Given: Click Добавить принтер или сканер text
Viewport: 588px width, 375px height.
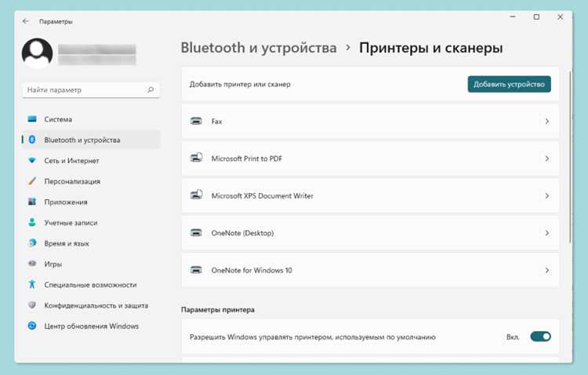Looking at the screenshot, I should pyautogui.click(x=240, y=84).
